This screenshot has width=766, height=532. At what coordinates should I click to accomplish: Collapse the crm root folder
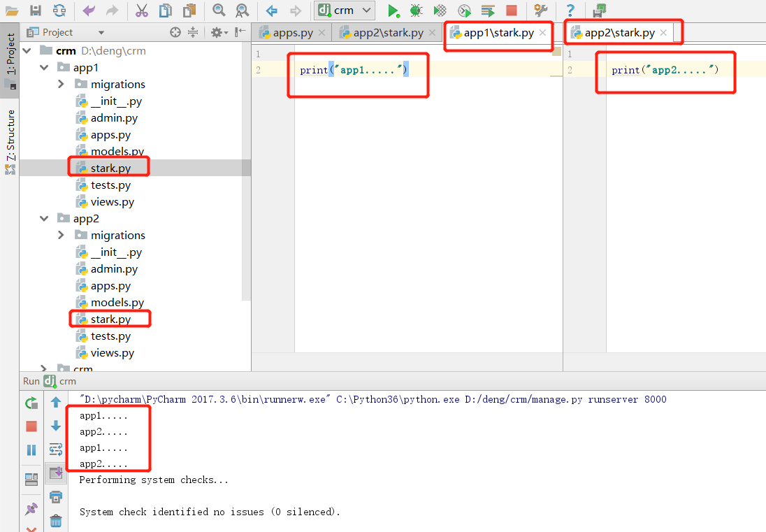[x=27, y=51]
